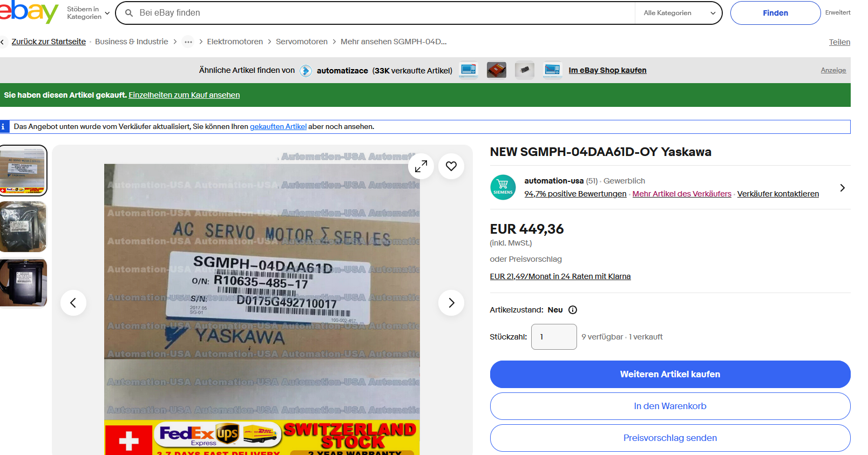868x455 pixels.
Task: Select the third gallery thumbnail of black motor
Action: [x=23, y=283]
